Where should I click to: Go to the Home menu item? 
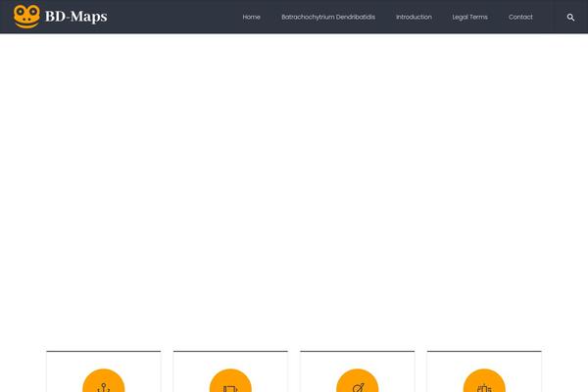[251, 17]
